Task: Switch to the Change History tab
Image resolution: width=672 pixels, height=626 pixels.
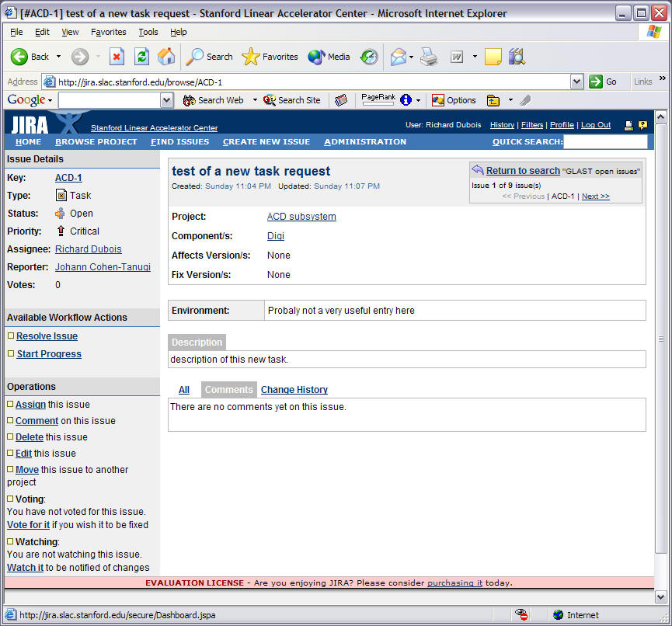Action: pos(294,389)
